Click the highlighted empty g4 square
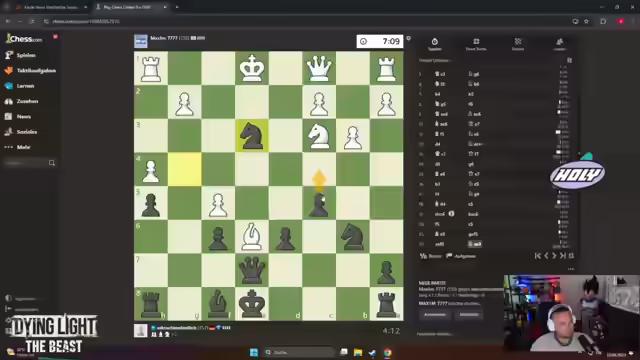640x360 pixels. click(184, 169)
